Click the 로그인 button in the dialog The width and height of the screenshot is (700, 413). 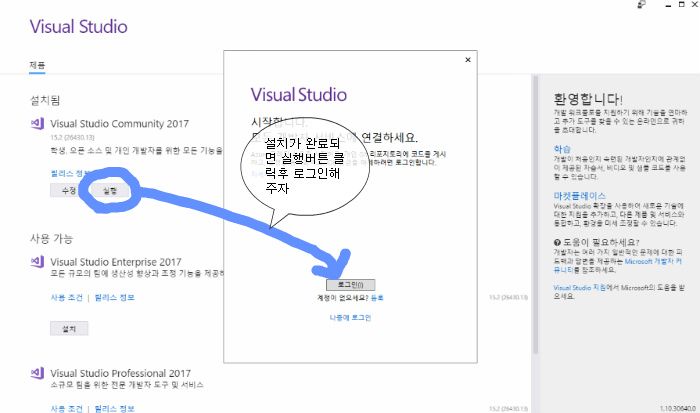(350, 285)
